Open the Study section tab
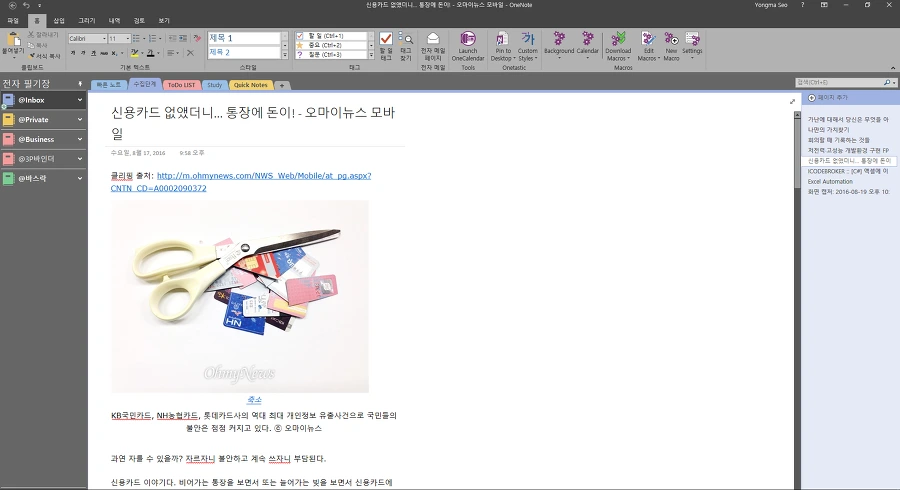The height and width of the screenshot is (490, 900). tap(214, 85)
